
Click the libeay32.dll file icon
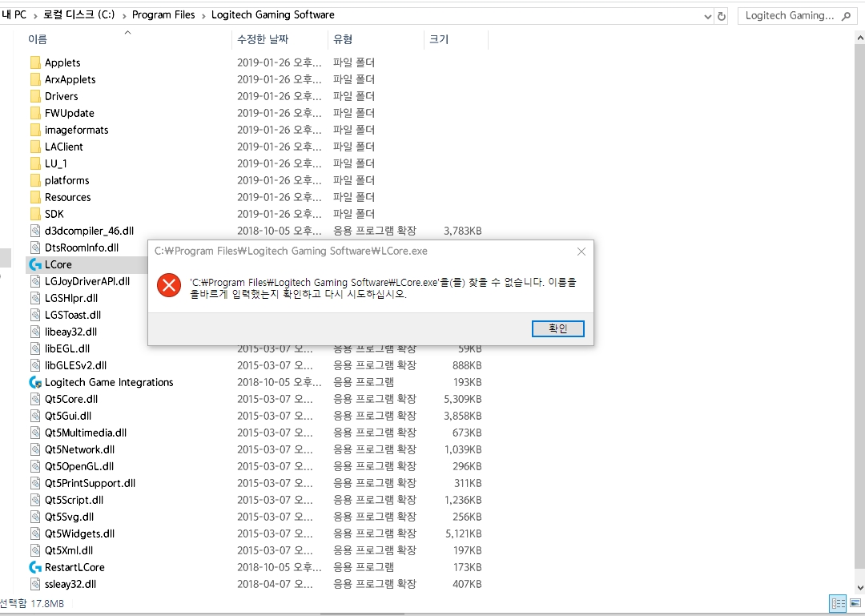click(x=34, y=332)
